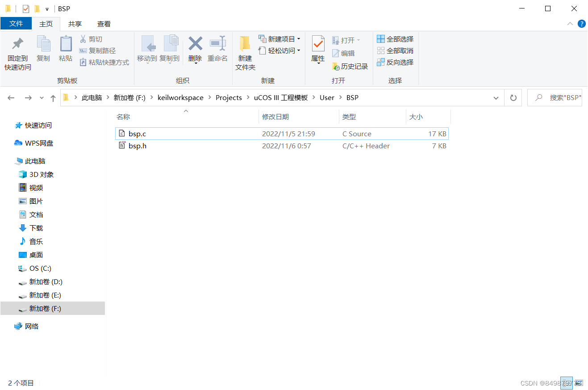Open the Delete (删除) dropdown arrow
The height and width of the screenshot is (390, 588).
[196, 63]
